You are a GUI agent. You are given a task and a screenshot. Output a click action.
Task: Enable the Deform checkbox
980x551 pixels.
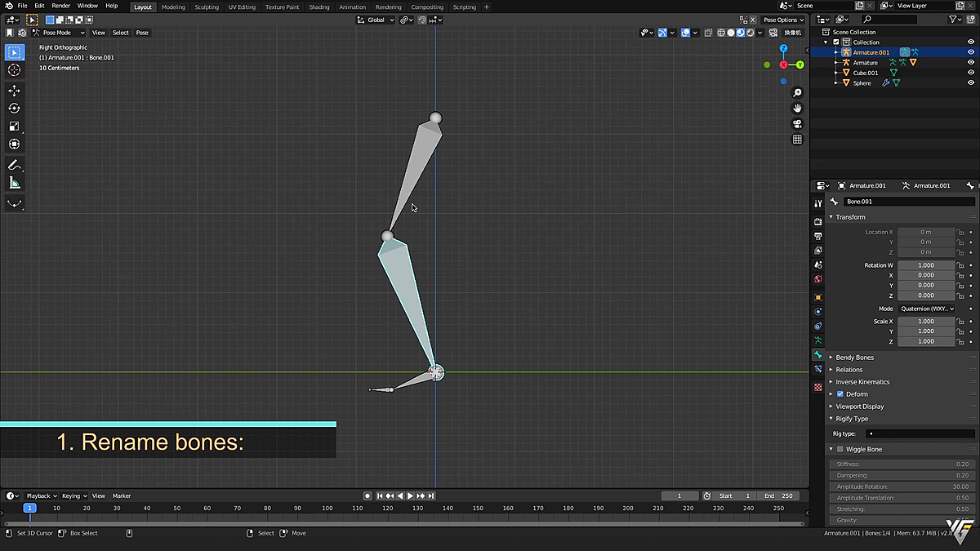pos(840,393)
